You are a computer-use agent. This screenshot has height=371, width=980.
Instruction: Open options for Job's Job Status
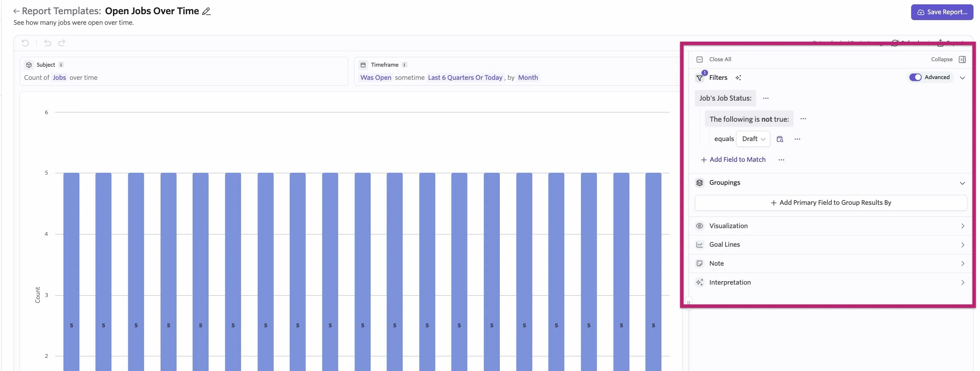(766, 98)
